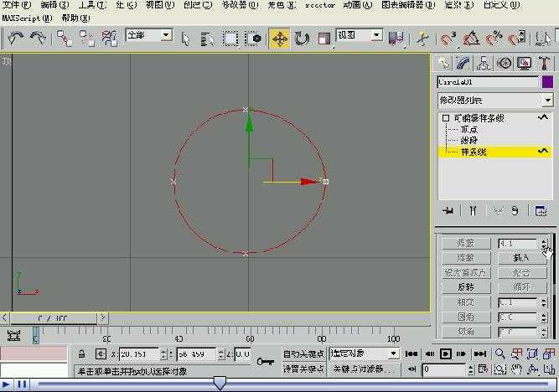
Task: Click the Undo arrow icon
Action: click(x=14, y=38)
